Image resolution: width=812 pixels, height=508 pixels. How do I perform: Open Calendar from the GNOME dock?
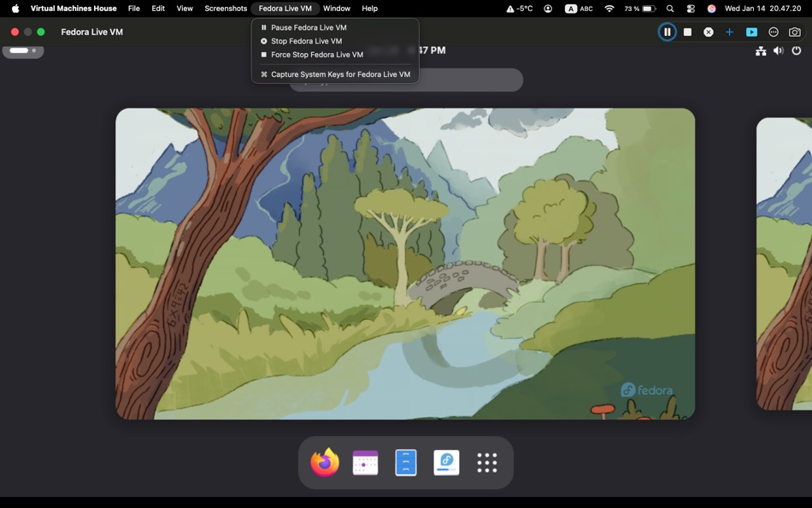pos(365,463)
